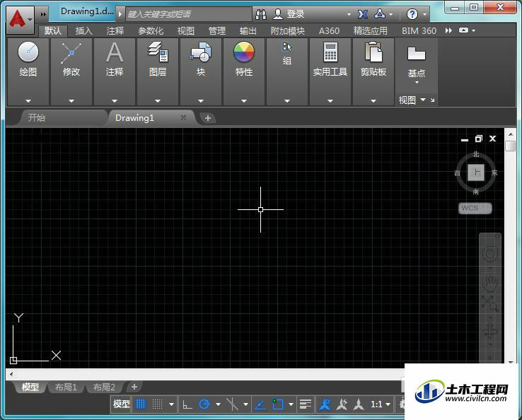Click the keyword search input field

(x=189, y=14)
